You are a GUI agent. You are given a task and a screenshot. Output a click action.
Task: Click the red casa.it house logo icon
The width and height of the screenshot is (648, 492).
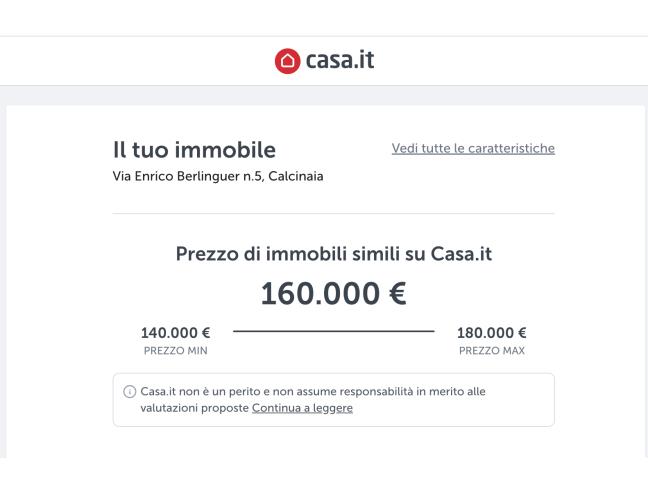pos(285,61)
